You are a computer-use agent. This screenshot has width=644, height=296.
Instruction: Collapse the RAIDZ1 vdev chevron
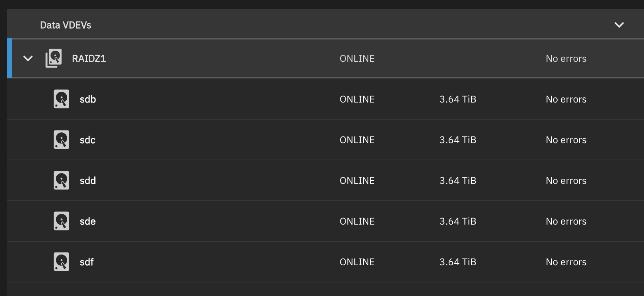point(28,59)
